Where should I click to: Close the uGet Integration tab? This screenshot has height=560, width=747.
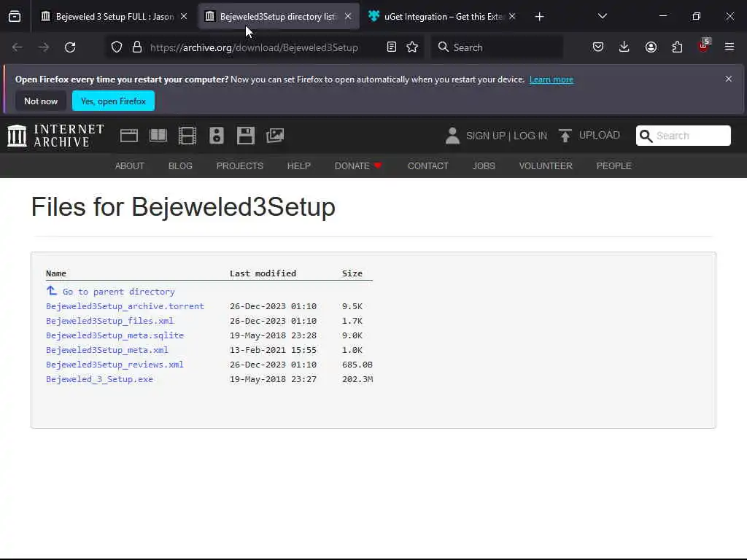pyautogui.click(x=512, y=16)
